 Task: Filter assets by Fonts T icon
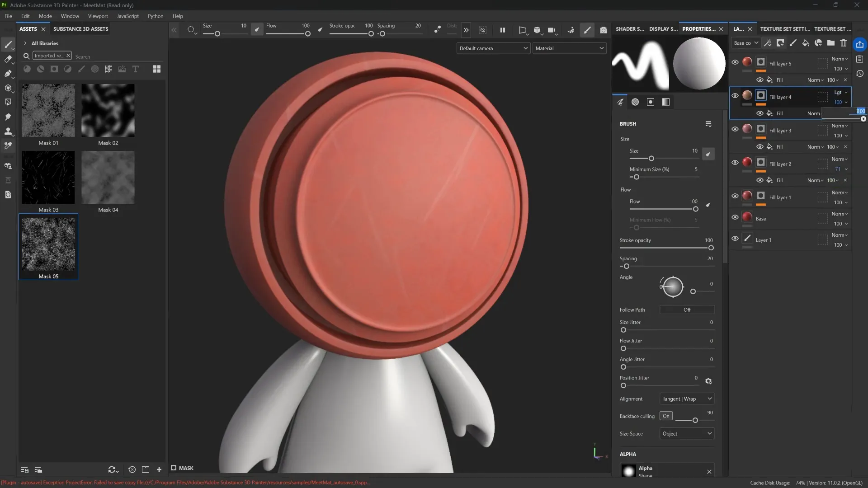(135, 69)
